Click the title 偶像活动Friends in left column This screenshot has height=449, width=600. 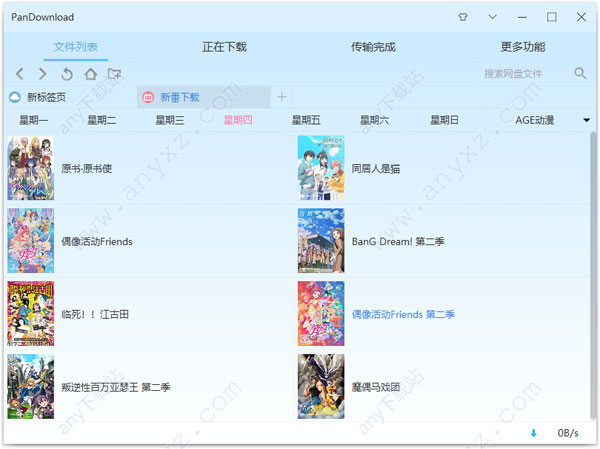point(97,242)
